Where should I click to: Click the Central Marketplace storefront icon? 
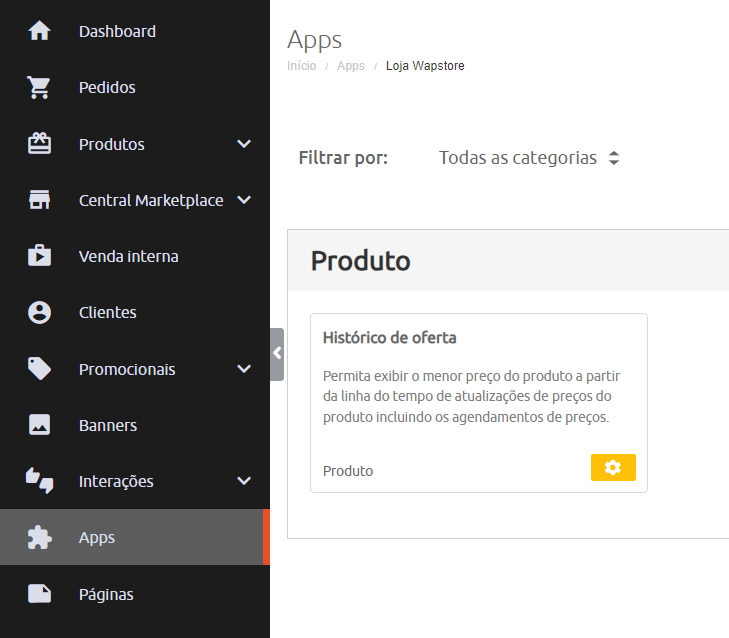point(39,200)
